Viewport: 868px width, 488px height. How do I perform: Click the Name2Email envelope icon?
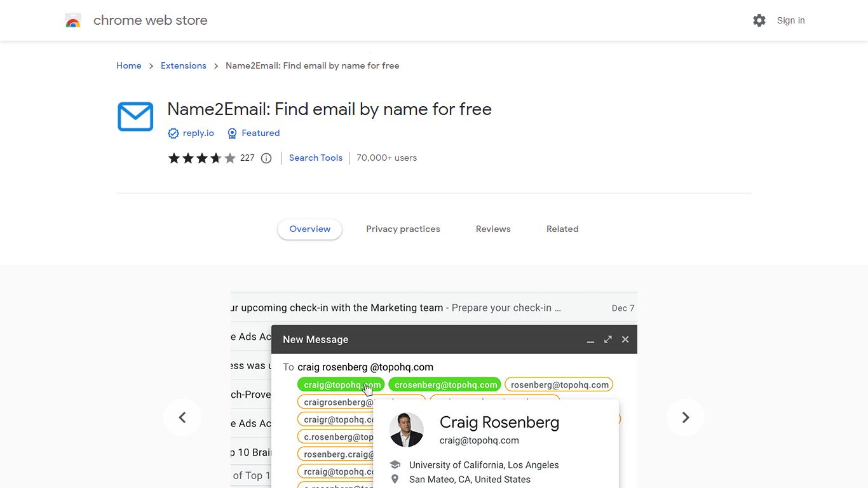135,116
